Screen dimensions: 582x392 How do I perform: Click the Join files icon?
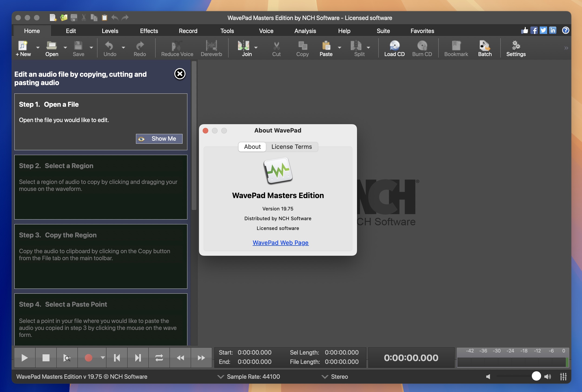244,49
